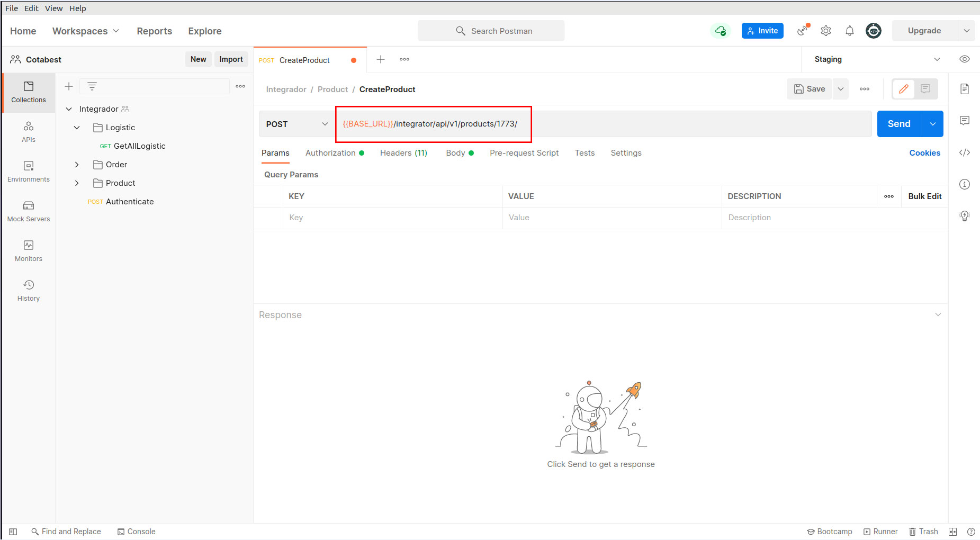This screenshot has width=980, height=540.
Task: Open the comments icon in right sidebar
Action: [965, 121]
